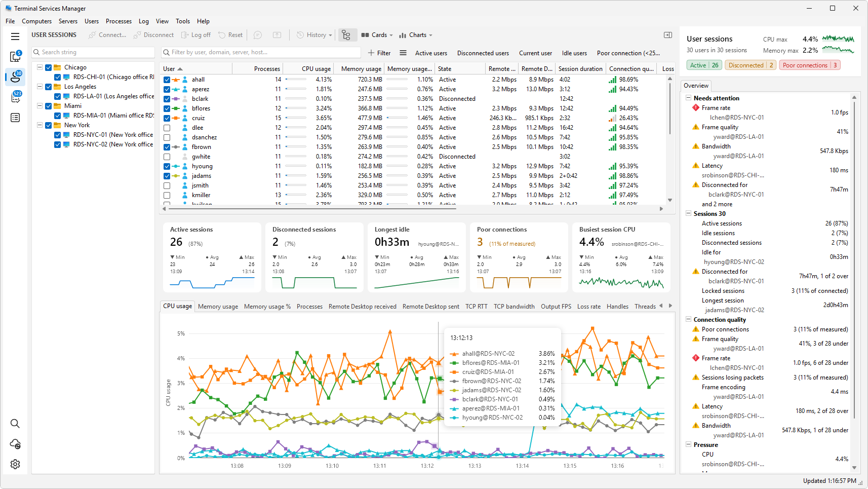Screen dimensions: 868x489
Task: Click the search magnifier sidebar icon
Action: click(x=15, y=424)
